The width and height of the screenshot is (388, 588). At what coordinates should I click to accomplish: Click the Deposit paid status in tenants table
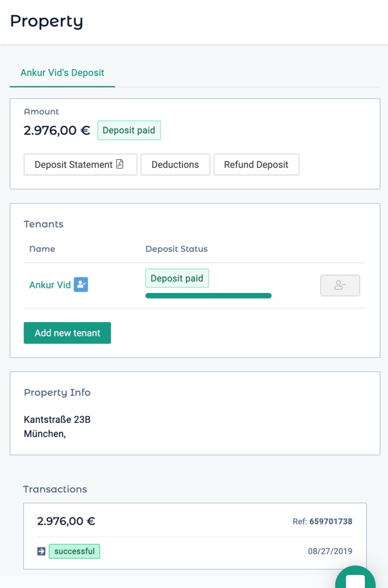pyautogui.click(x=177, y=278)
